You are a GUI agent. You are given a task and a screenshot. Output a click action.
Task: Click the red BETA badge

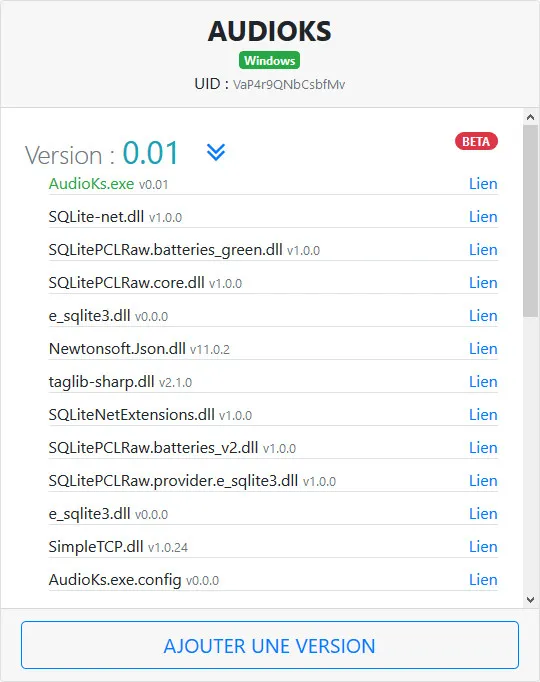coord(476,141)
